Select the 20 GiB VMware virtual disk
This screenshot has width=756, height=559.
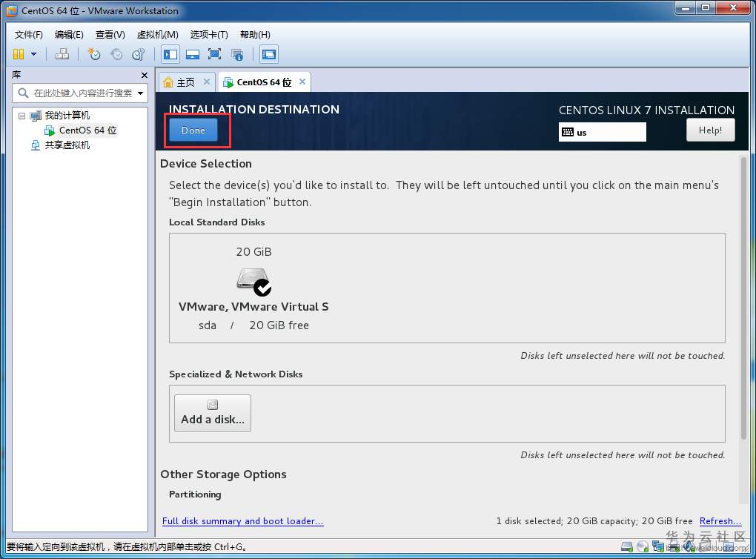(253, 288)
